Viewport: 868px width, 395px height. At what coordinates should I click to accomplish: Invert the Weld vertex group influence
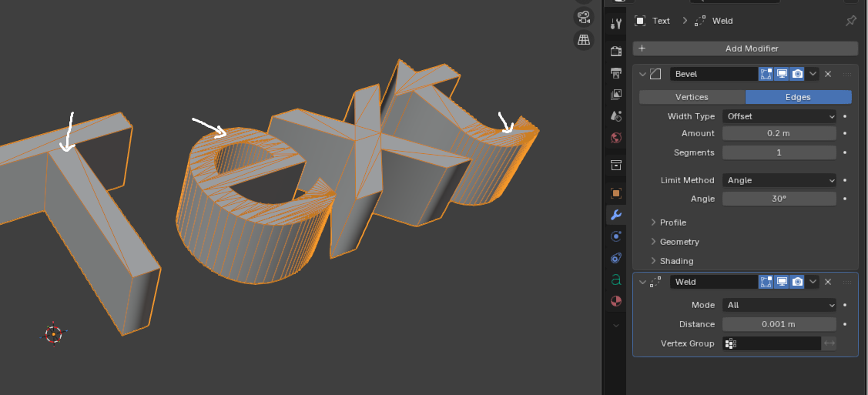(x=829, y=343)
